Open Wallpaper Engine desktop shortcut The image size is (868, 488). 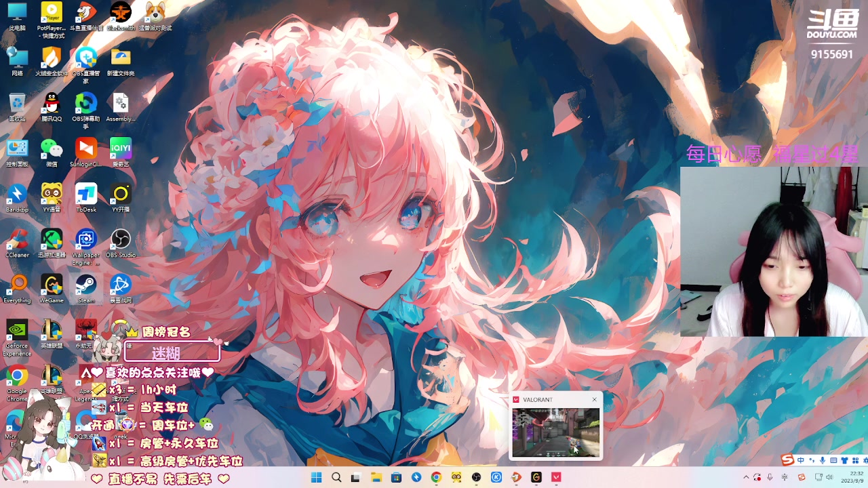86,246
